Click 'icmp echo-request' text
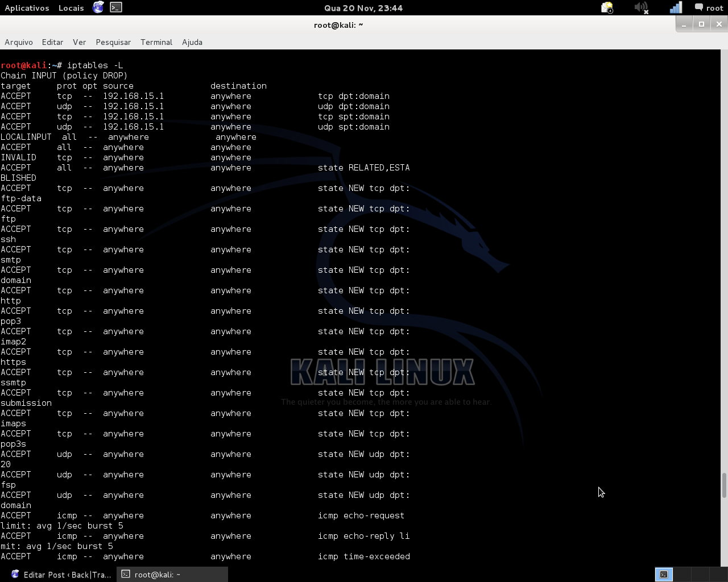 [x=361, y=516]
